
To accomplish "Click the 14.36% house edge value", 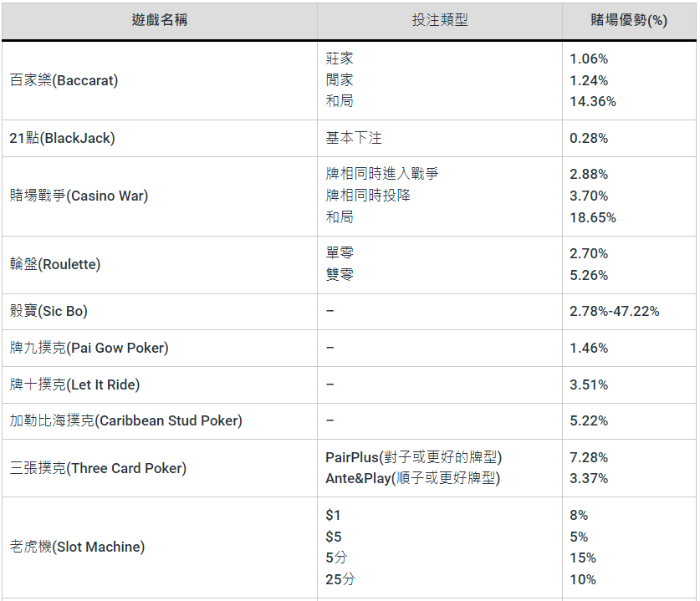I will point(592,102).
